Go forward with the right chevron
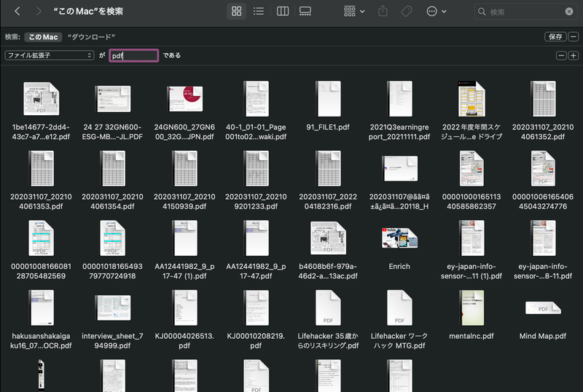This screenshot has width=583, height=392. (x=39, y=11)
